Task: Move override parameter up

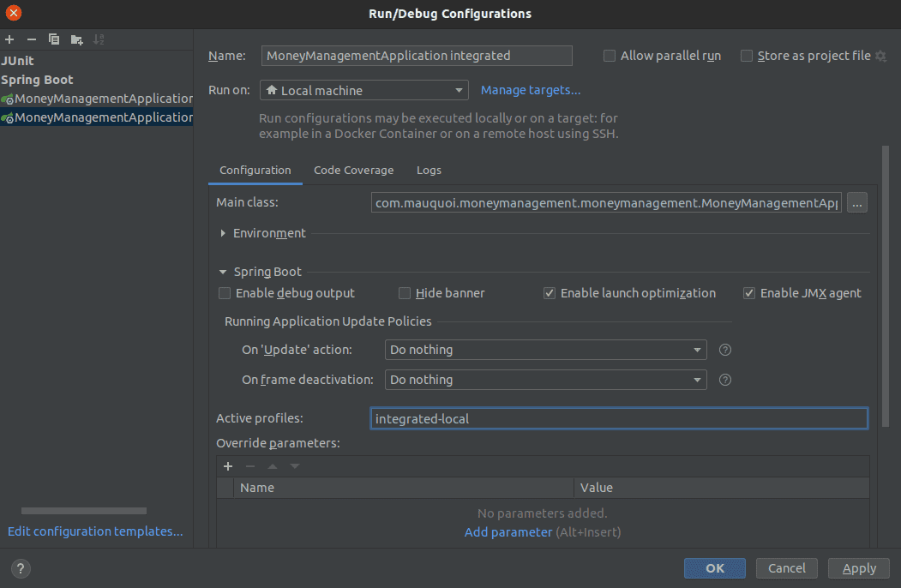Action: point(273,466)
